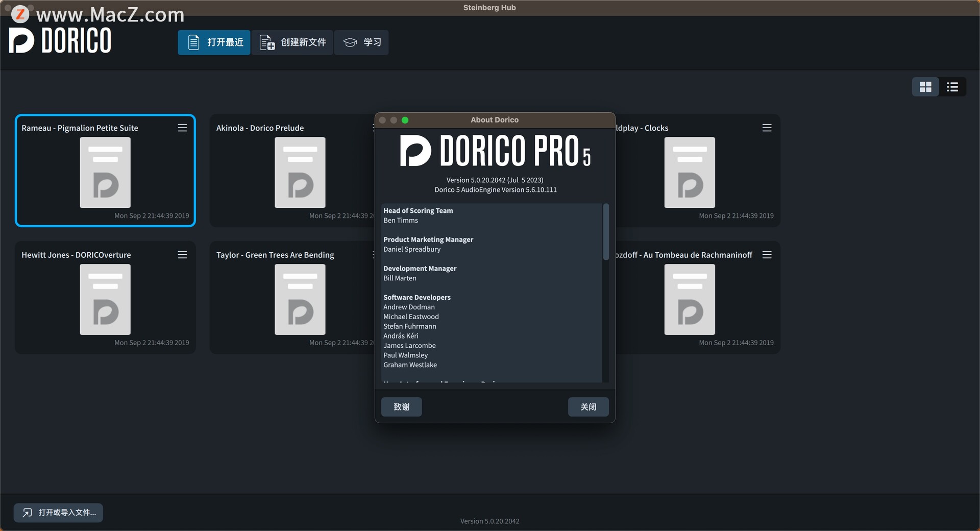Click the name 'James Larcombe'
980x531 pixels.
(409, 346)
